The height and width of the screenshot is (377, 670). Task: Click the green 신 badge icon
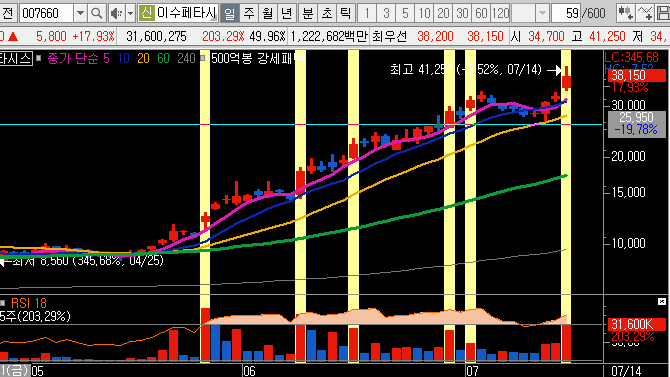pyautogui.click(x=146, y=13)
